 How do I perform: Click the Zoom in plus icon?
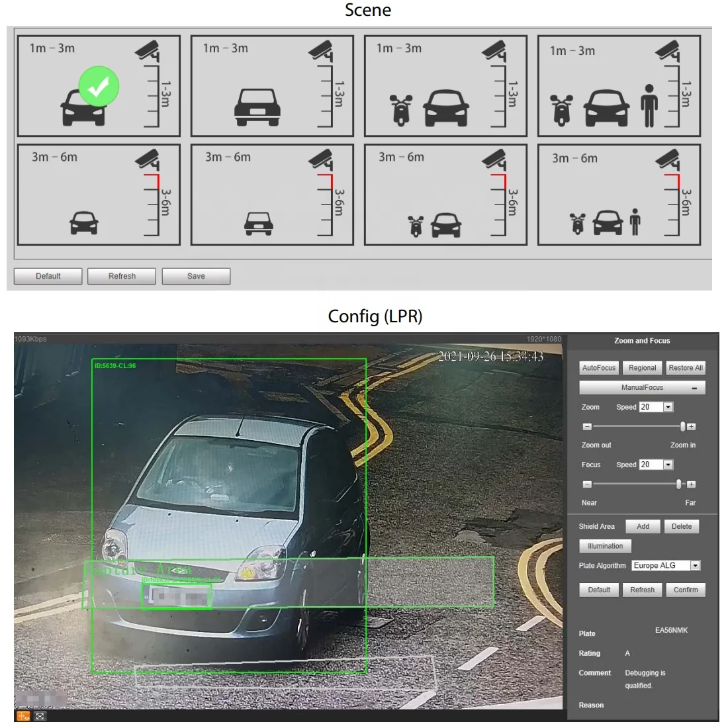pos(691,426)
